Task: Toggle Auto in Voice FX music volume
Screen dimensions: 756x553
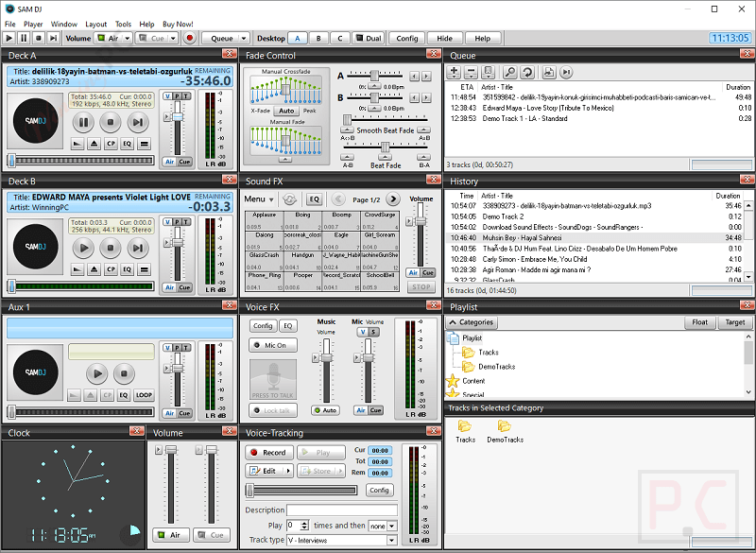Action: pos(326,410)
